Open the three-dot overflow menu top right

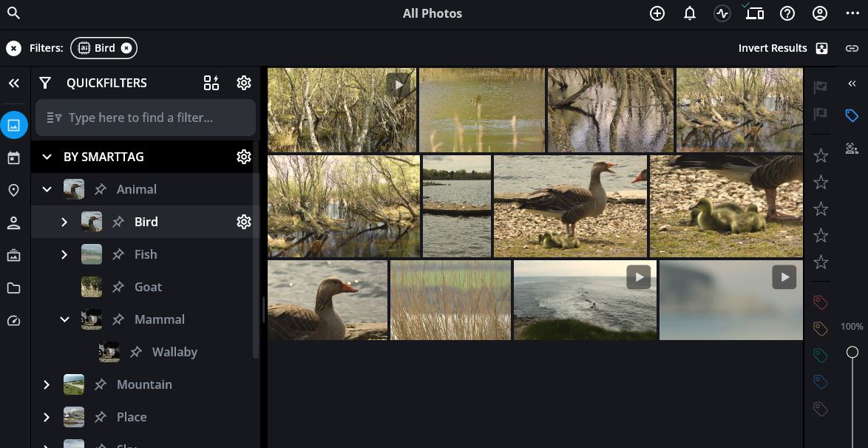click(852, 13)
